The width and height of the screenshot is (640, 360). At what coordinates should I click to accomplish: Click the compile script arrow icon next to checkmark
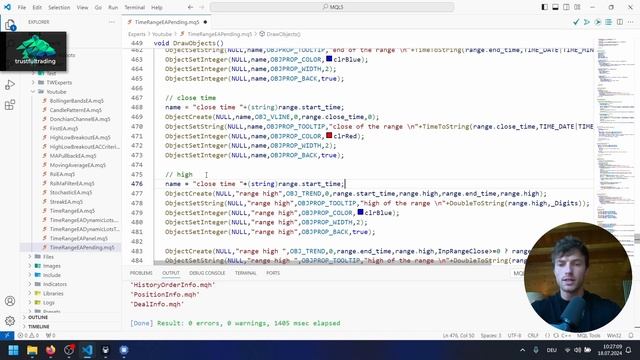coord(598,22)
